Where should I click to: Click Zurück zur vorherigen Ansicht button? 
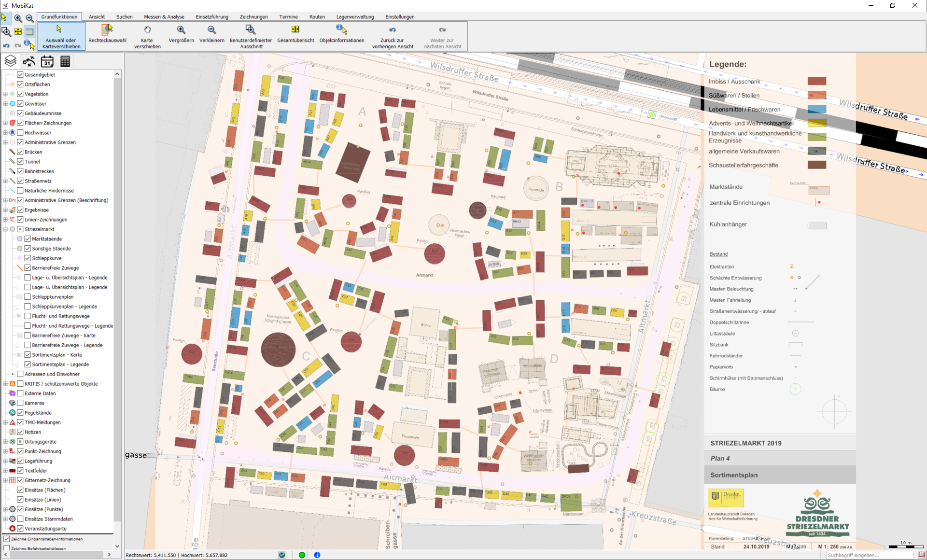pyautogui.click(x=392, y=36)
